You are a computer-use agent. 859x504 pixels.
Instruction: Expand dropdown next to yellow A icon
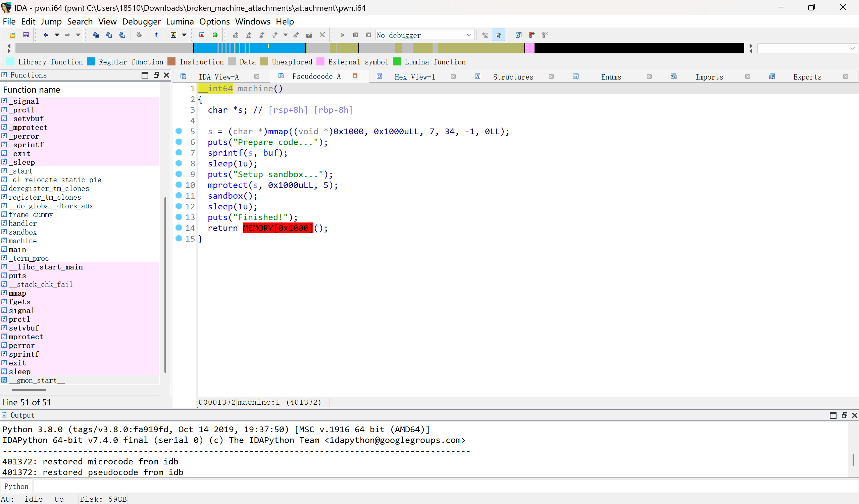point(184,35)
